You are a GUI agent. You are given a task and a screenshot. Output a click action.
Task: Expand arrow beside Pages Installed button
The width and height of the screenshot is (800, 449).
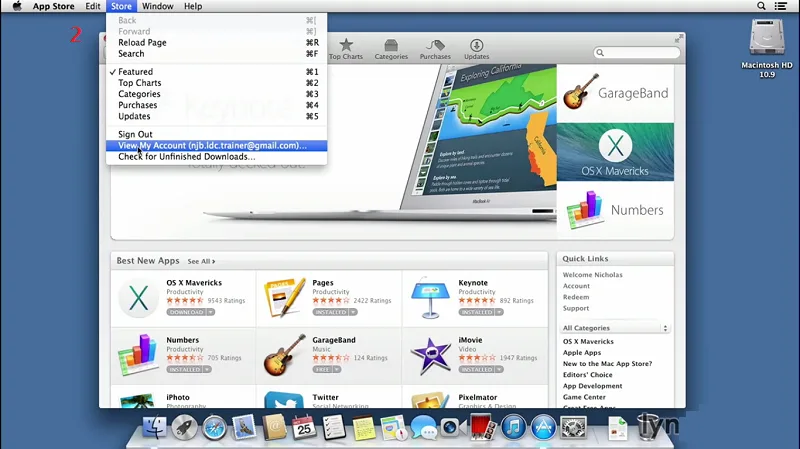tap(353, 312)
